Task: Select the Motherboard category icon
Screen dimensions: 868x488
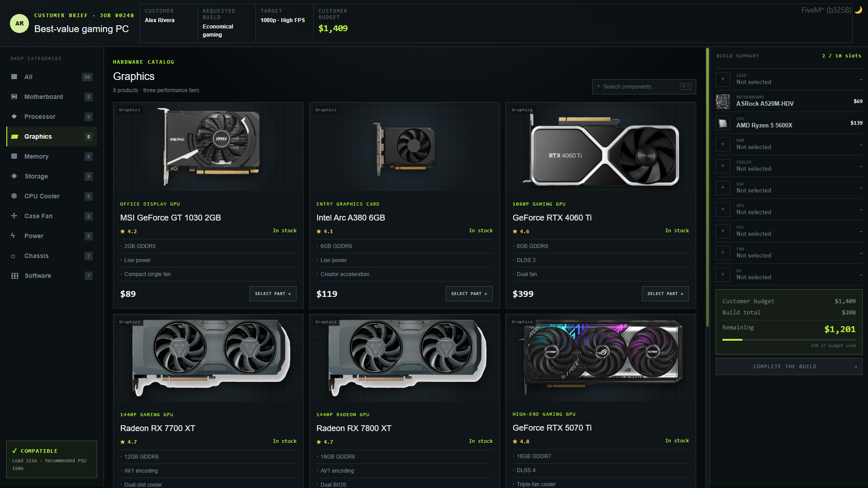Action: tap(14, 97)
